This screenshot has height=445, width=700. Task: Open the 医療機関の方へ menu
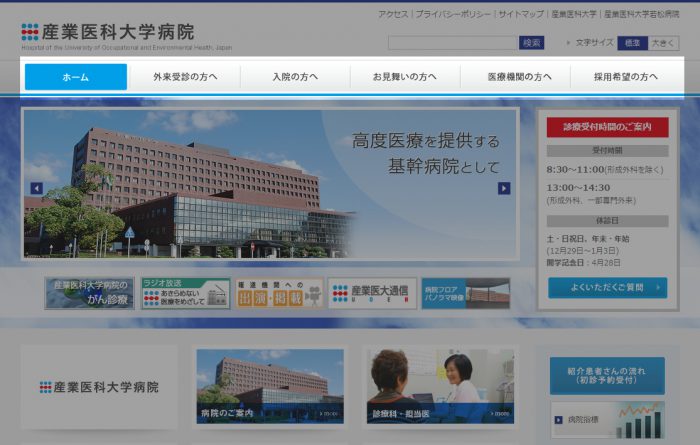pos(519,77)
